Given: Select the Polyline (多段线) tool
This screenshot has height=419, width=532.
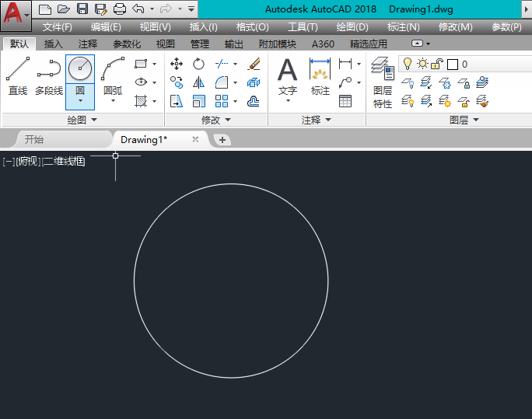Looking at the screenshot, I should (x=49, y=76).
